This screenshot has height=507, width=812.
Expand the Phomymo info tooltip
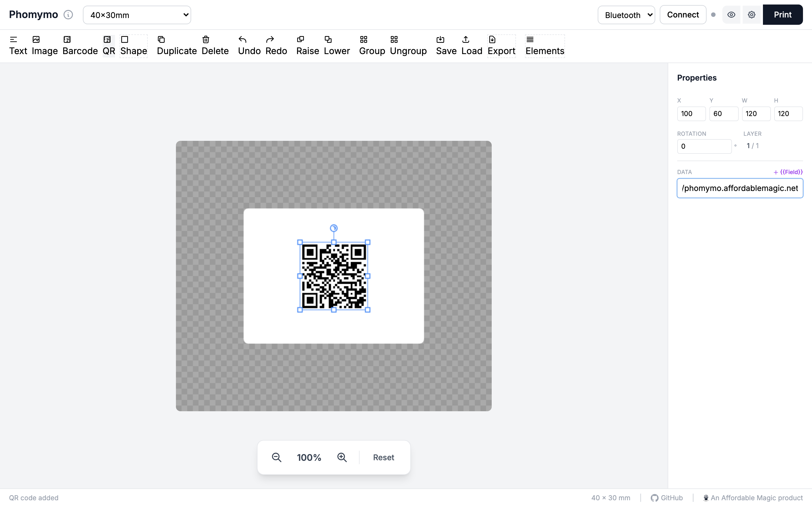68,14
